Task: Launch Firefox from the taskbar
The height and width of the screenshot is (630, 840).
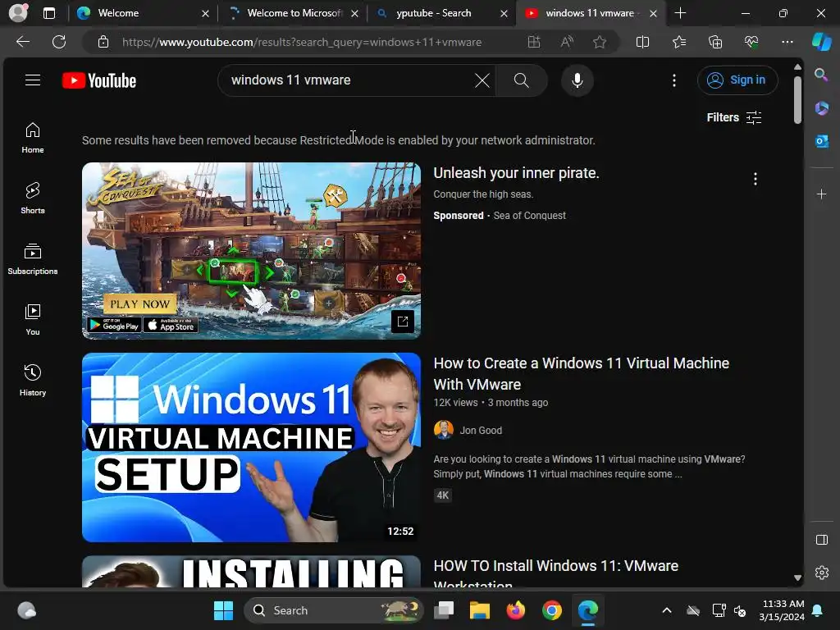Action: click(515, 610)
